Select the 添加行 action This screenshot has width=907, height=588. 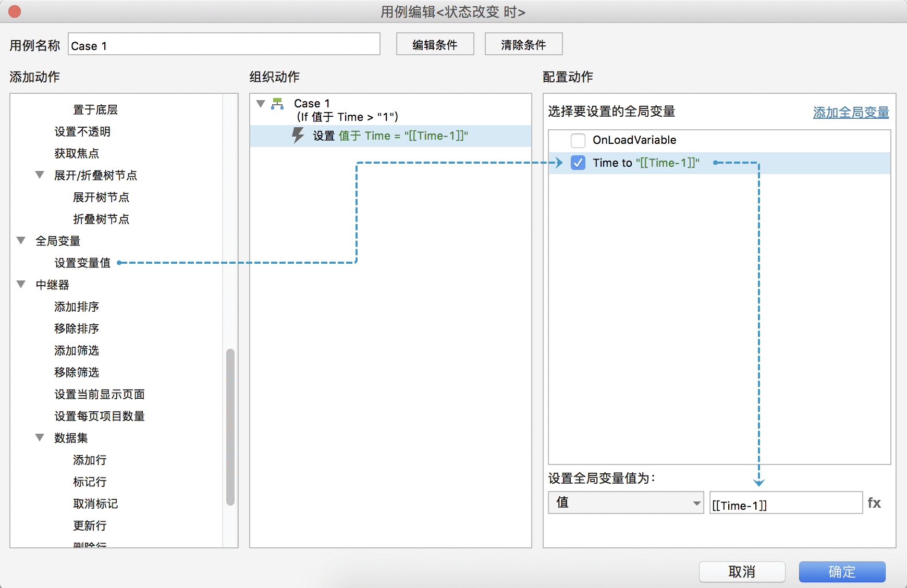coord(90,460)
